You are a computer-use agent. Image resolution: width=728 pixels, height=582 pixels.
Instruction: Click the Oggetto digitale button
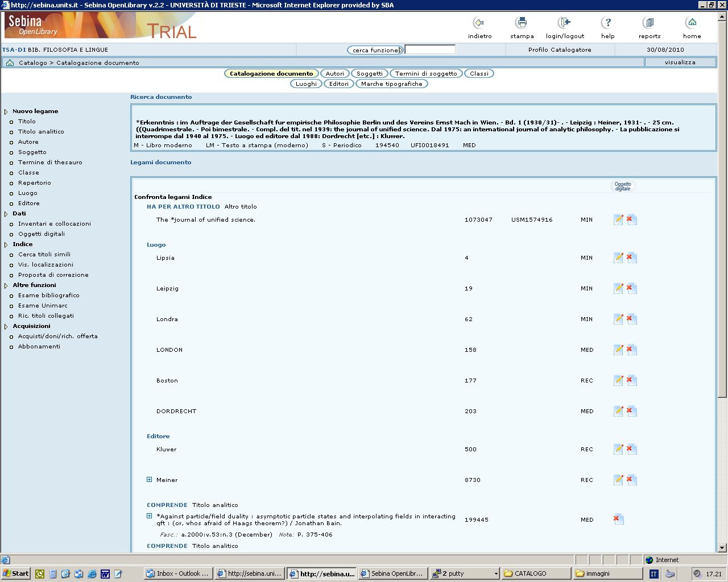point(623,186)
